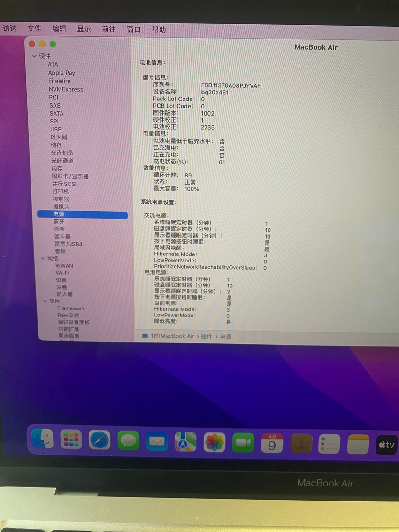Select 蓝牙 in the sidebar
This screenshot has width=399, height=532.
click(x=59, y=222)
